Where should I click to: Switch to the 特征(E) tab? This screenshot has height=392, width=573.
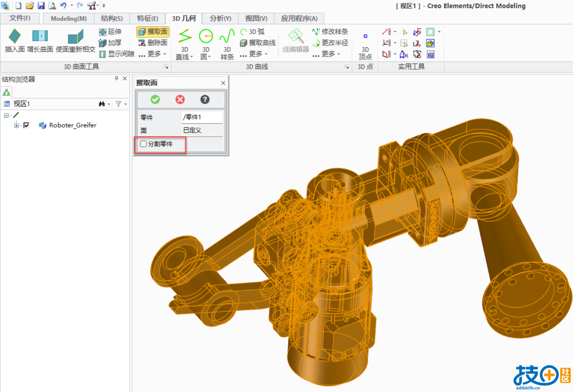[x=148, y=19]
